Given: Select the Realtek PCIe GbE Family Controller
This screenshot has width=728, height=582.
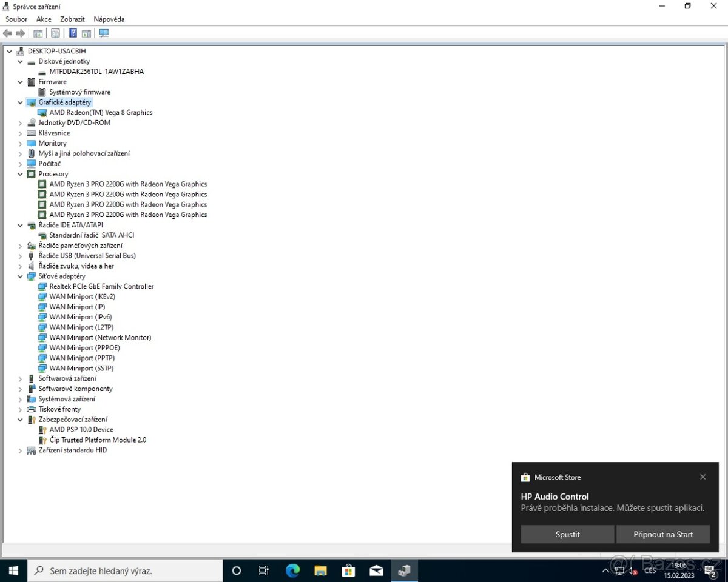Looking at the screenshot, I should tap(100, 286).
